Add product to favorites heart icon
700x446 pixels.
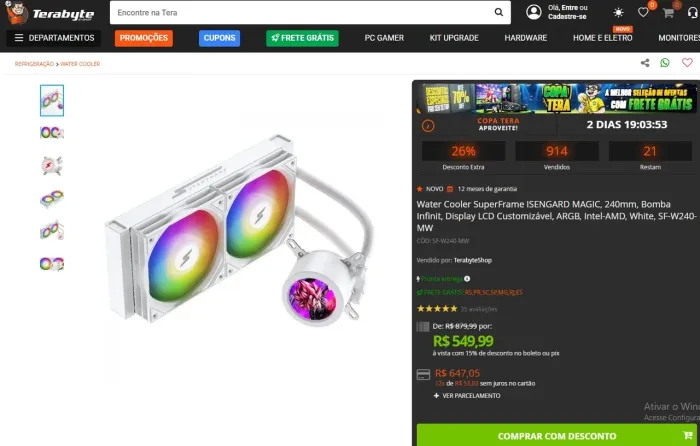tap(687, 63)
